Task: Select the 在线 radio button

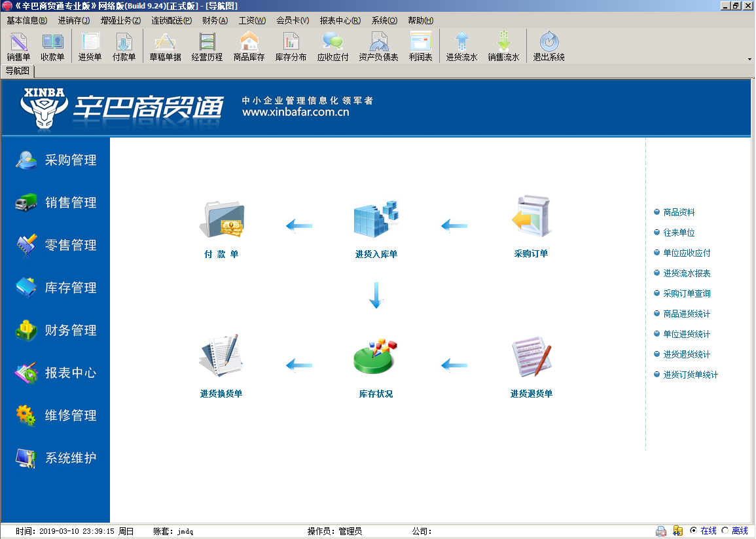Action: click(x=694, y=531)
